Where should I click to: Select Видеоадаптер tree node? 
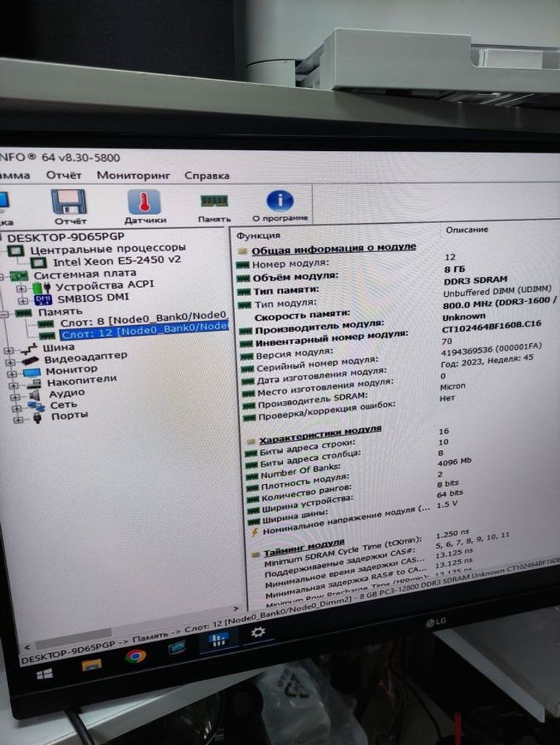pos(85,357)
